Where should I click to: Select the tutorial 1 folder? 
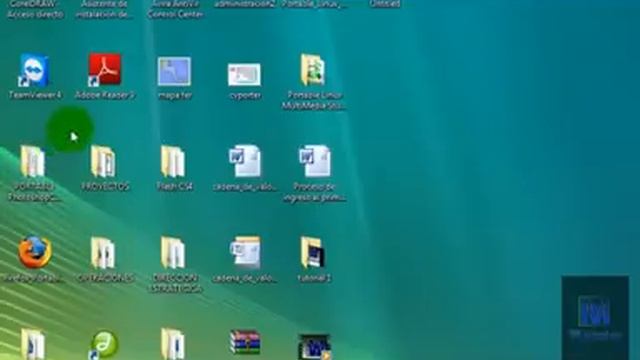(x=313, y=253)
